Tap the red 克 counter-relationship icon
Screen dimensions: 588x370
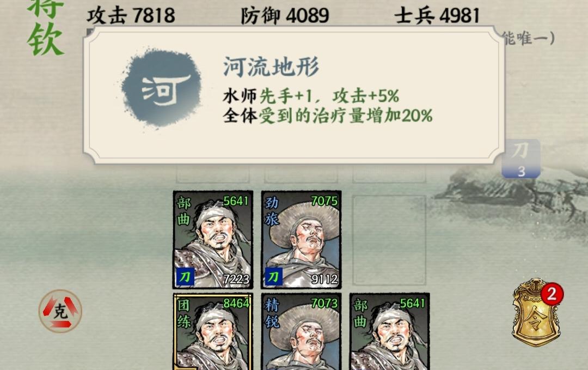click(x=60, y=311)
